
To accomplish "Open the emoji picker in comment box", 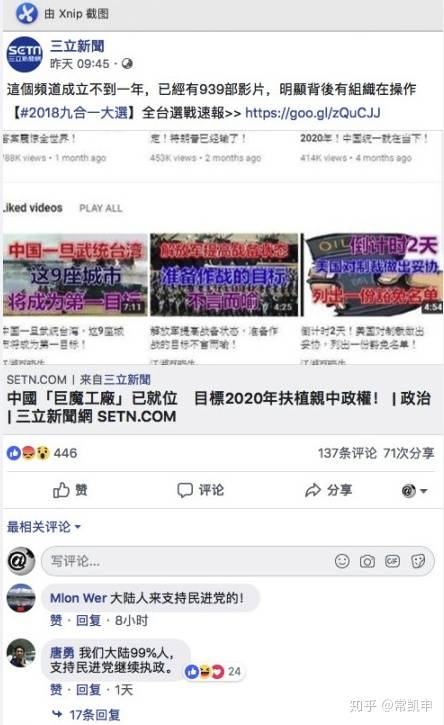I will 342,561.
